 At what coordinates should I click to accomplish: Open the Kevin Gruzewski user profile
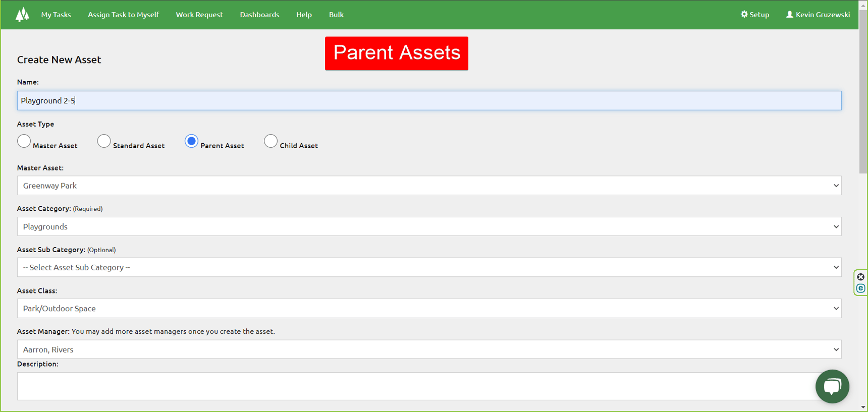[818, 15]
